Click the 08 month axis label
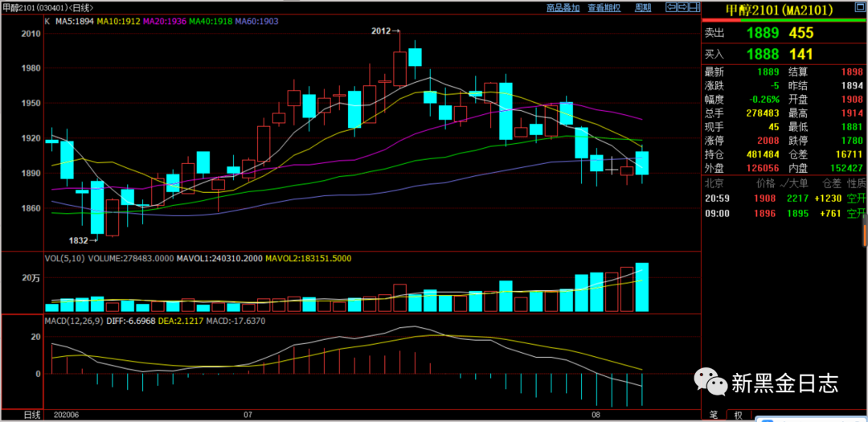This screenshot has height=422, width=868. point(596,415)
